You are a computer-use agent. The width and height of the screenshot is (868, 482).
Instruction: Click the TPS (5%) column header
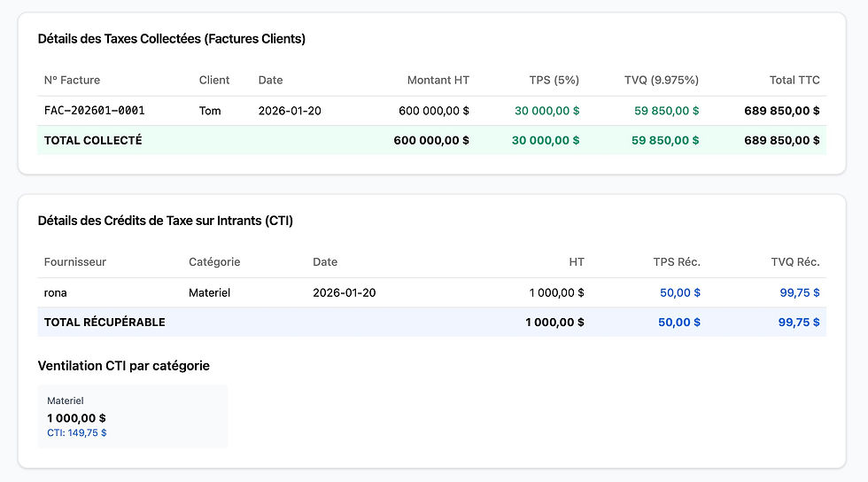point(554,80)
